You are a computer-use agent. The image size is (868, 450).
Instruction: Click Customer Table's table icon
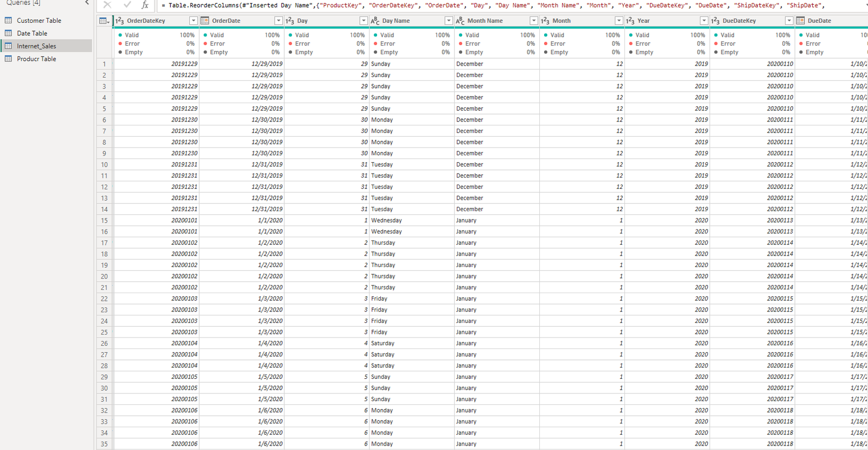8,21
